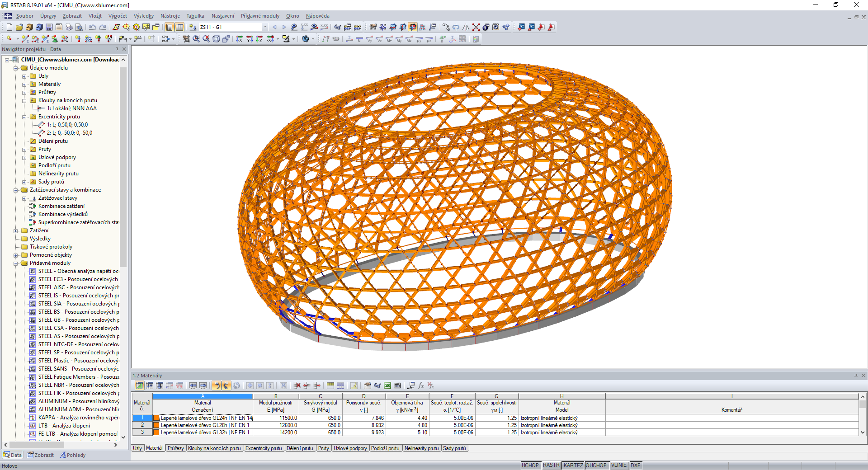868x470 pixels.
Task: Open the Excel export icon in the Materials table toolbar
Action: [x=387, y=385]
